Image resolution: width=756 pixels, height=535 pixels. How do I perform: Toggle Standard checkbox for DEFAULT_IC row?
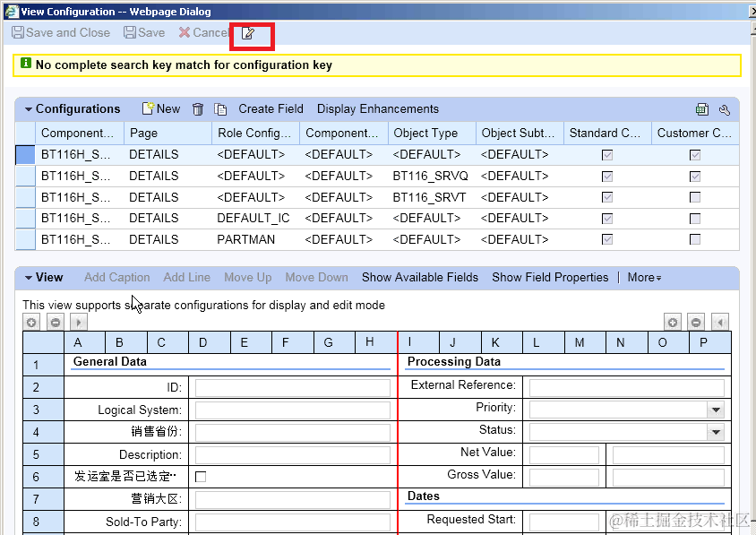[607, 219]
